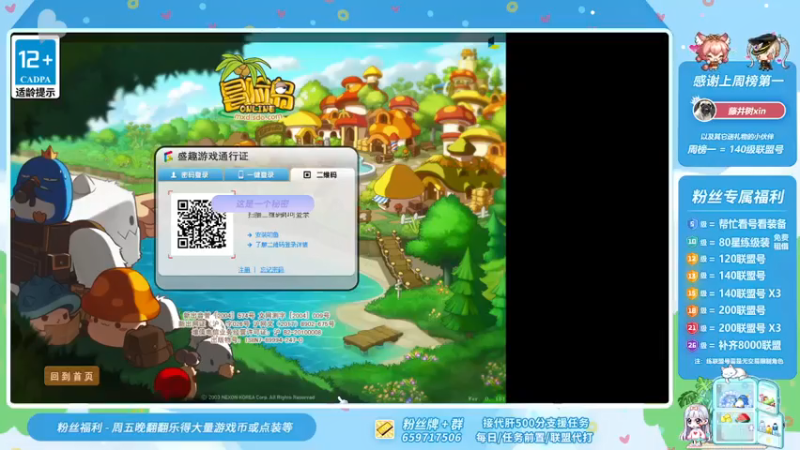Viewport: 800px width, 450px height.
Task: Click the level 5 fan badge icon
Action: (x=692, y=224)
